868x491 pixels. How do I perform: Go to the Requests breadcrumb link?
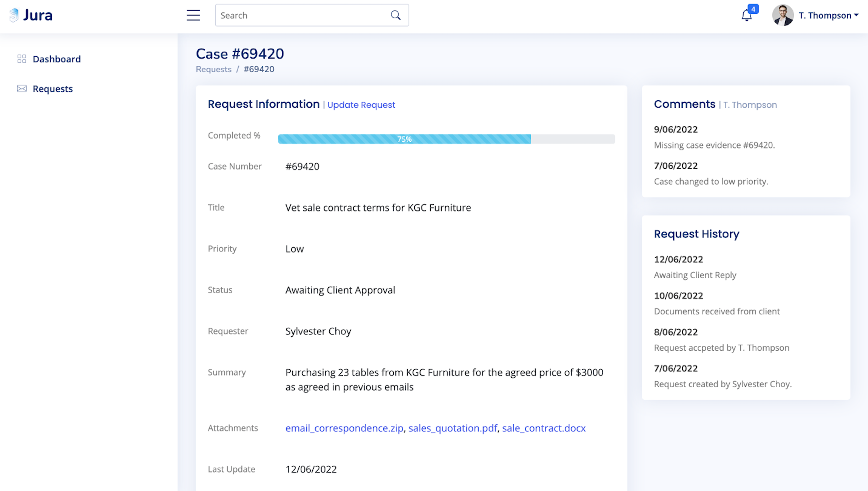tap(214, 69)
